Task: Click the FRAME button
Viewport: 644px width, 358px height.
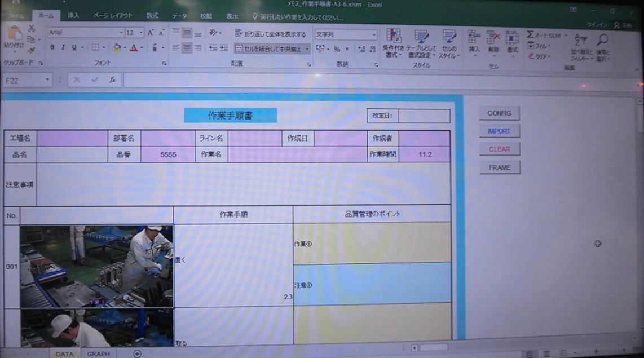Action: tap(500, 167)
